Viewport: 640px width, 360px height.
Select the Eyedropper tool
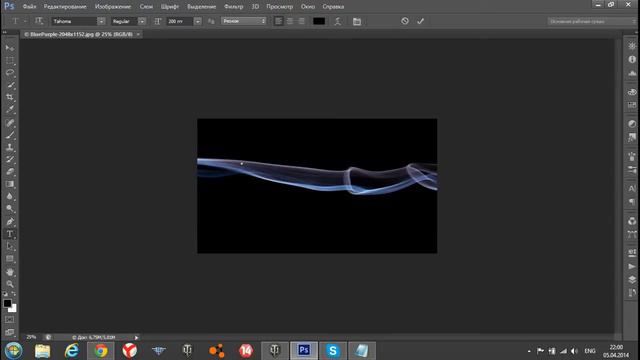click(10, 110)
